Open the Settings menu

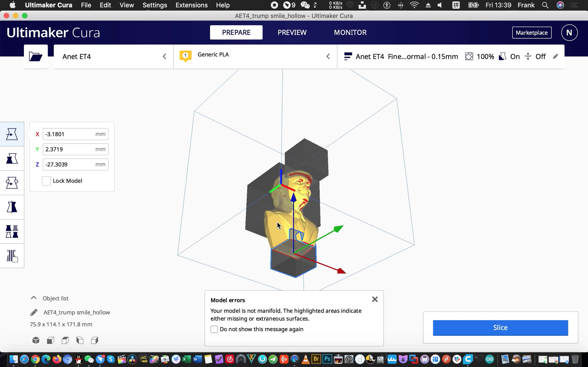(155, 5)
